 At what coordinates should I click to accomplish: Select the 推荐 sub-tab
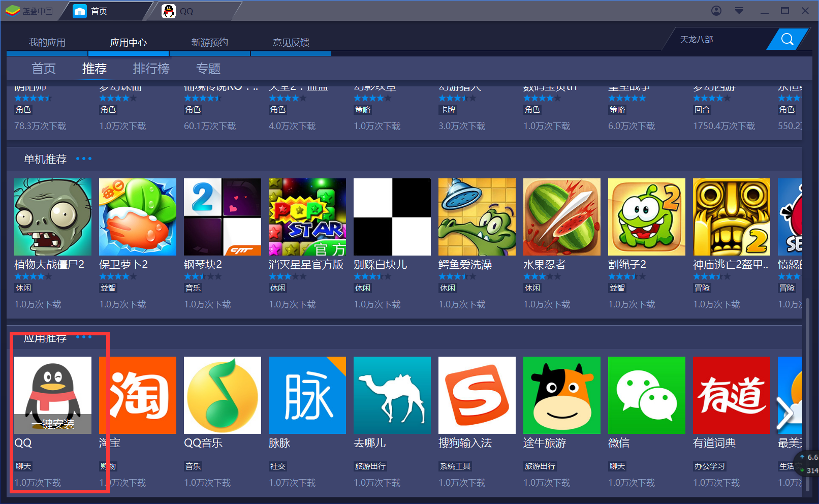[x=94, y=69]
